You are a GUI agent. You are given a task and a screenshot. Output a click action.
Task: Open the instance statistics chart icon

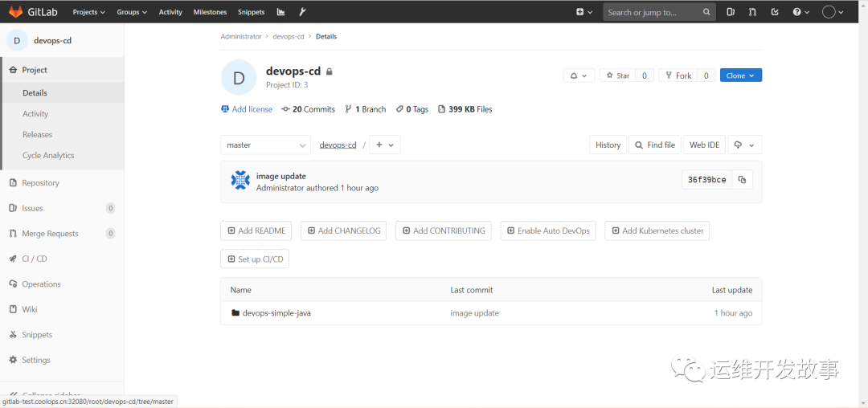pos(280,11)
